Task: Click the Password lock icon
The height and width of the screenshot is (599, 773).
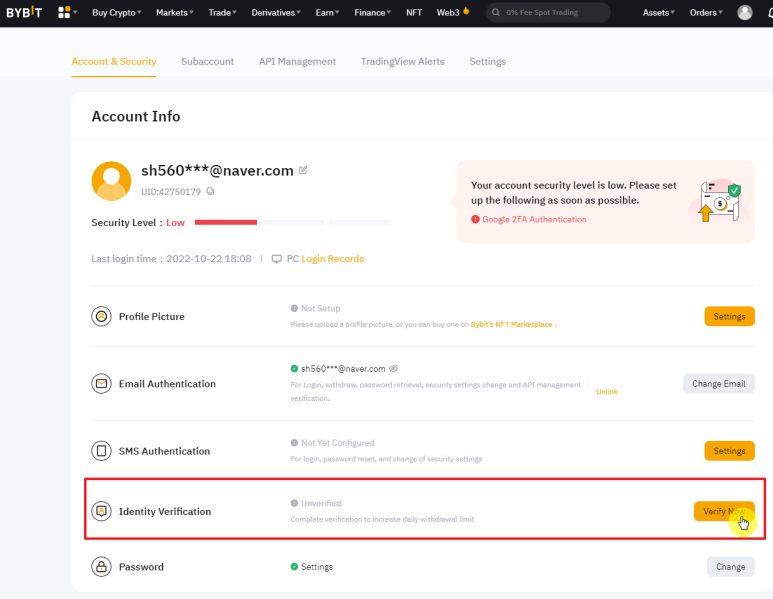Action: pyautogui.click(x=101, y=566)
